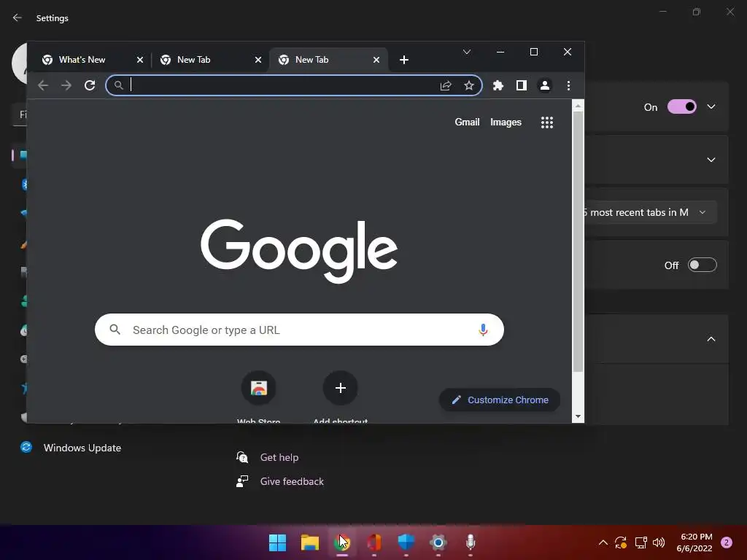The image size is (747, 560).
Task: Open clock showing 6:20 PM
Action: click(694, 542)
